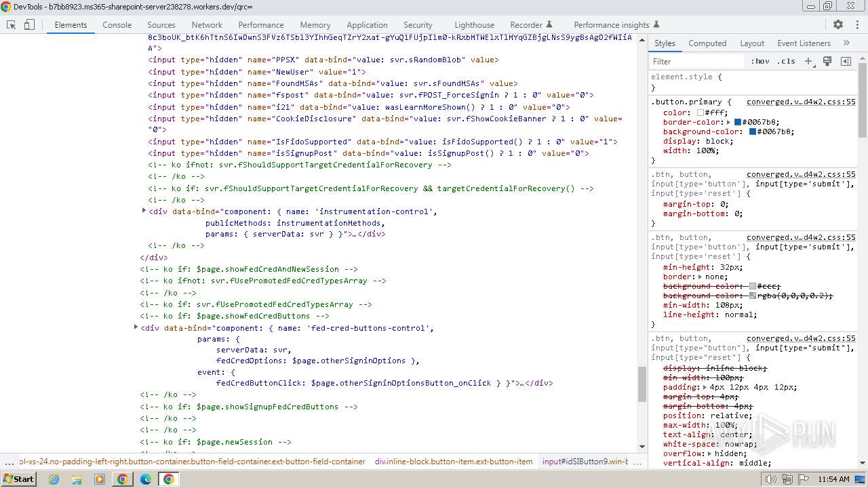The image size is (868, 488).
Task: Click the Elements panel vertical scrollbar thumb
Action: 642,384
